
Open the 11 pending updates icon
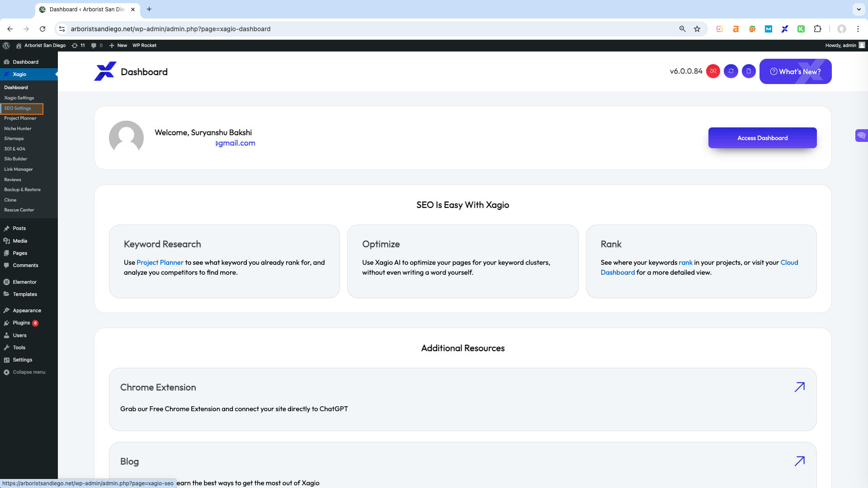coord(78,45)
